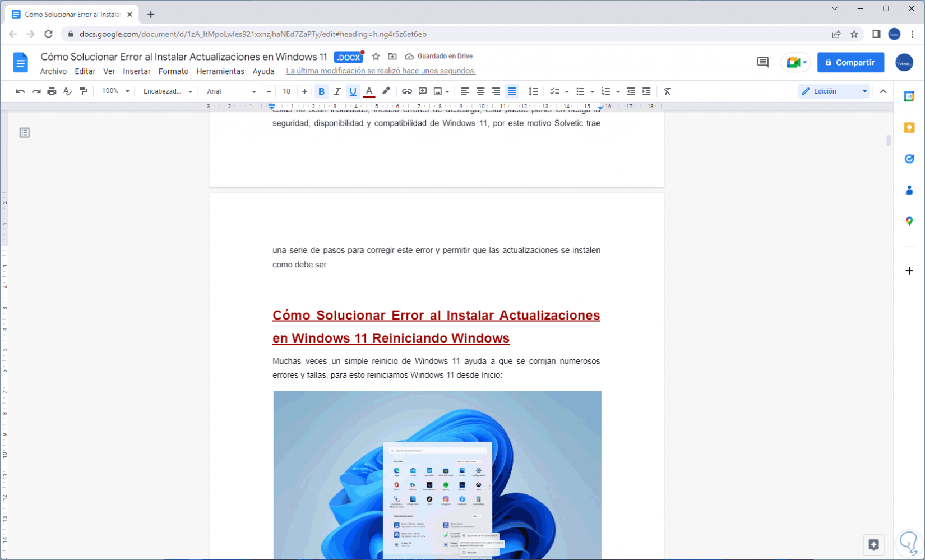Open the Editar menu
Viewport: 925px width, 560px height.
pyautogui.click(x=85, y=71)
